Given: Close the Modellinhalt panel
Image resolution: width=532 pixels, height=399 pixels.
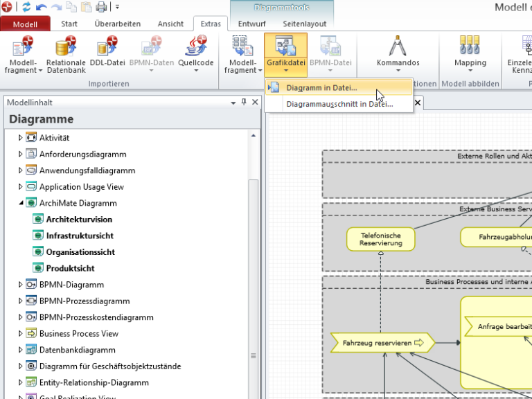Looking at the screenshot, I should (255, 102).
